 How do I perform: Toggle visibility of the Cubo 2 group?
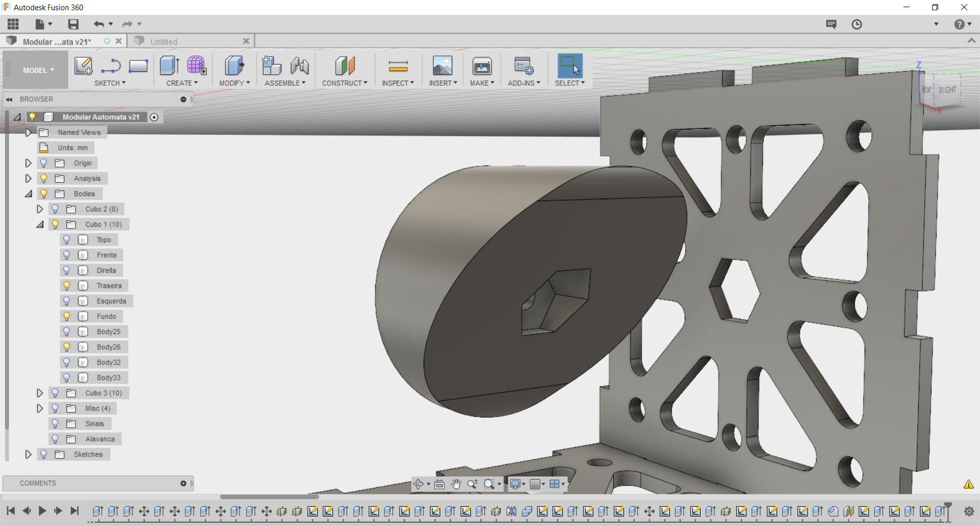(55, 209)
